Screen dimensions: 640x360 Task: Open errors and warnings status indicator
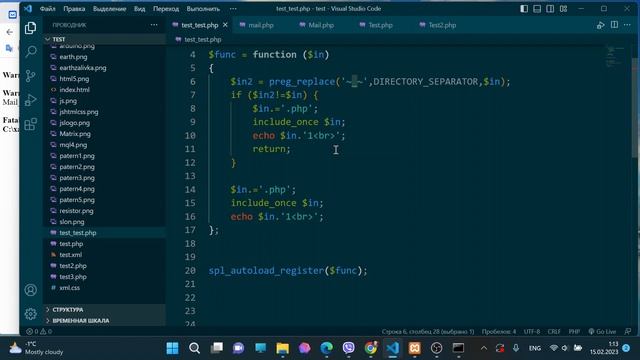[x=39, y=331]
